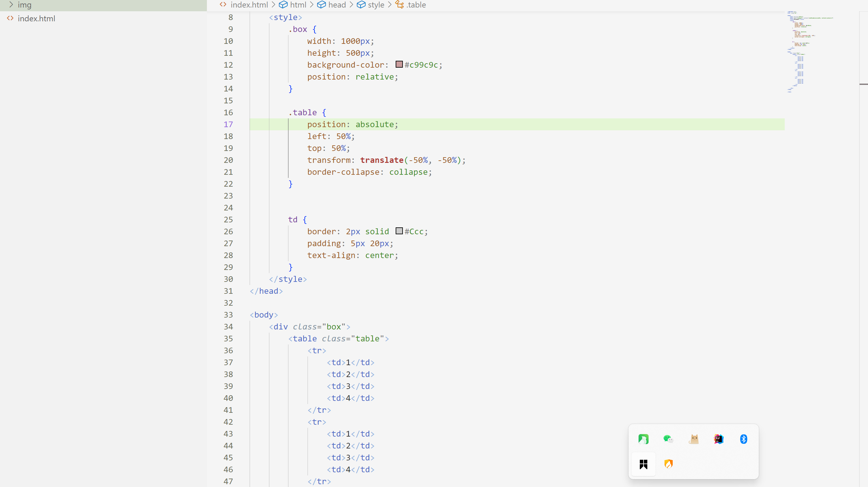Click line number 33 in the gutter

pyautogui.click(x=228, y=315)
